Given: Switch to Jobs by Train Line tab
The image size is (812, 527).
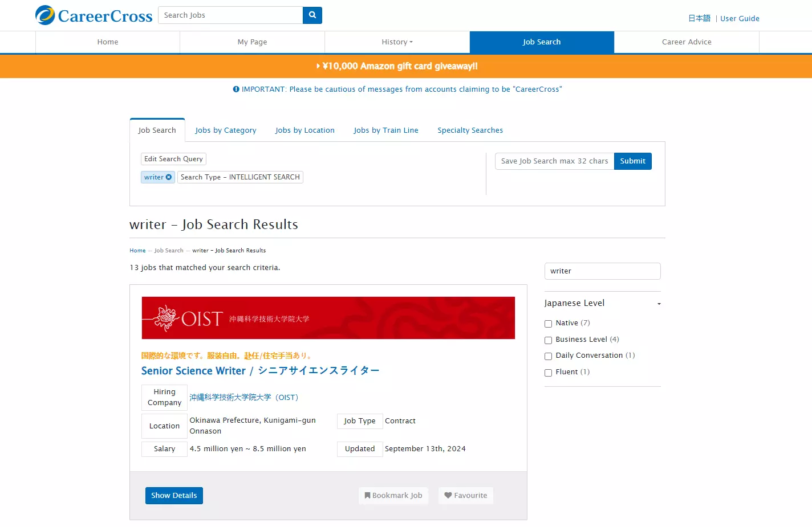Looking at the screenshot, I should (386, 130).
